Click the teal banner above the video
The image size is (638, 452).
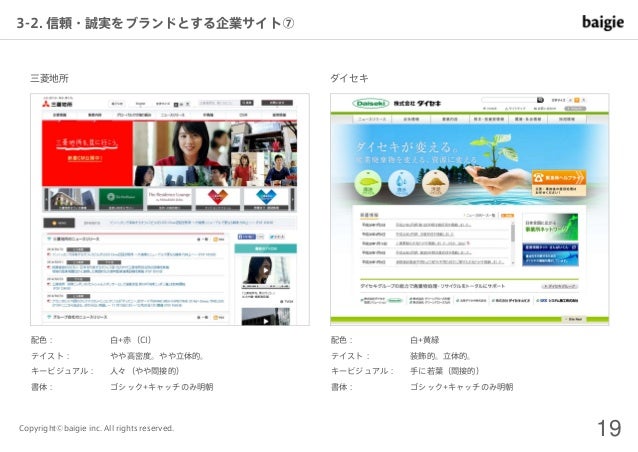click(266, 249)
